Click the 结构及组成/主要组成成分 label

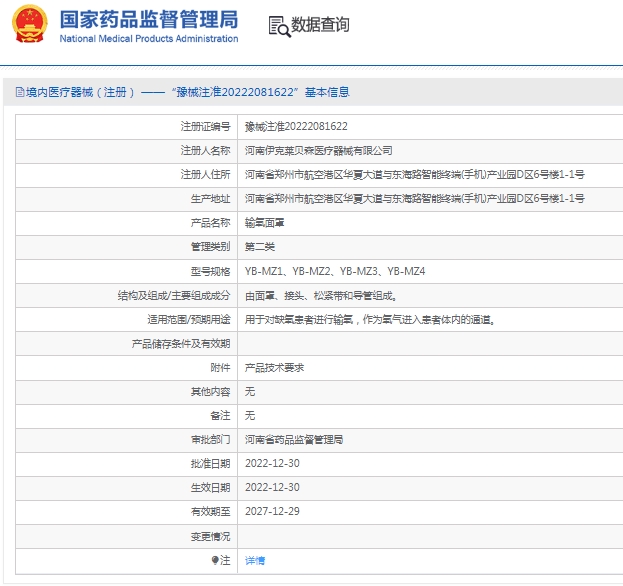[x=174, y=296]
